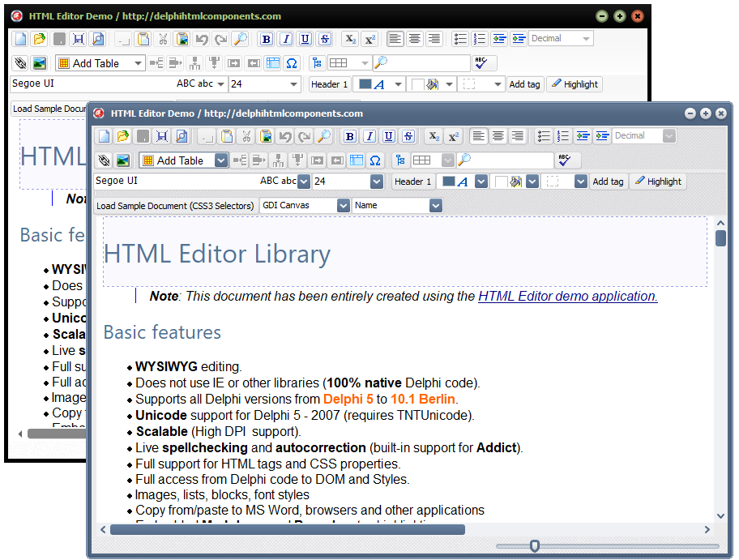The width and height of the screenshot is (739, 560).
Task: Undo last action in back window
Action: tap(201, 39)
